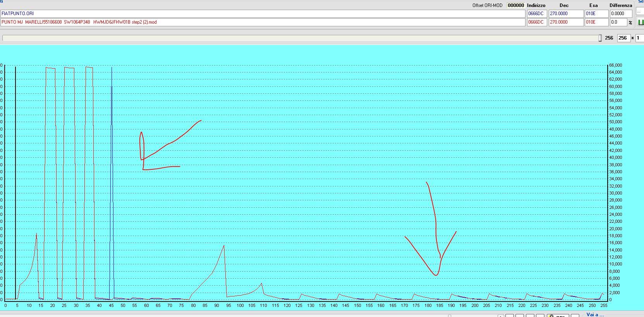Click the ORI Indirizzo address field
This screenshot has height=317, width=644.
(537, 14)
